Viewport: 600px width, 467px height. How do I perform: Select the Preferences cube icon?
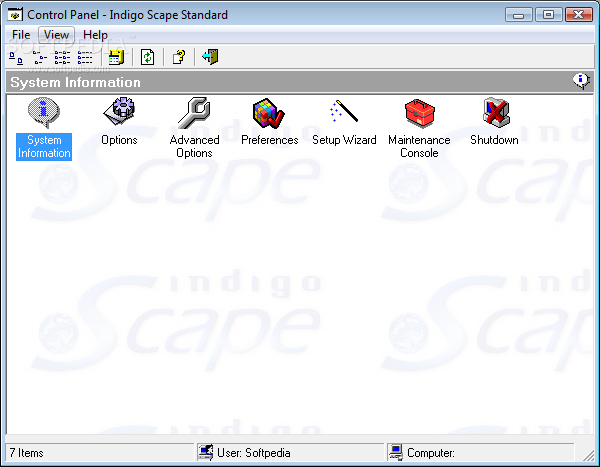tap(269, 113)
